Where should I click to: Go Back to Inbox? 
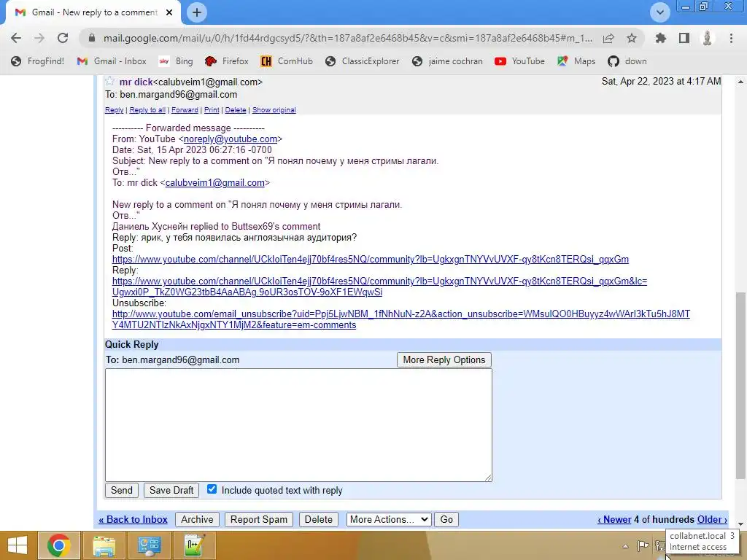(x=133, y=519)
